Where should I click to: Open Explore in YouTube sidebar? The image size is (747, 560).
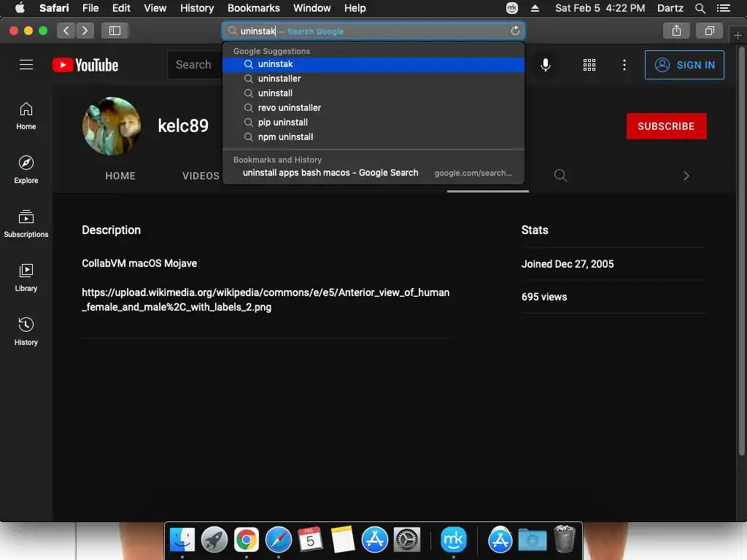click(x=26, y=170)
